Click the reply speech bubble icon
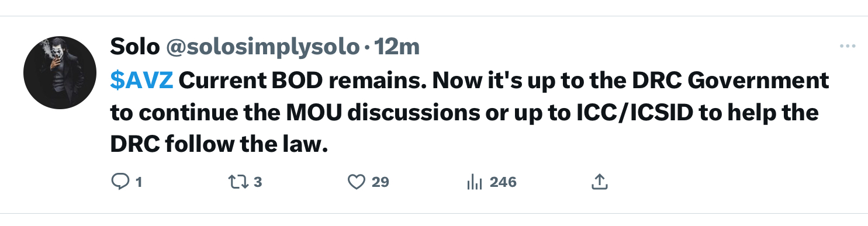Image resolution: width=868 pixels, height=226 pixels. (x=120, y=183)
